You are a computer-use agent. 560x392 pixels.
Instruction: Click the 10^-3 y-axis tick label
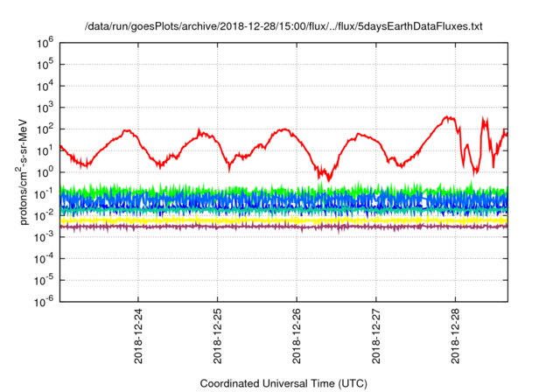[x=45, y=237]
